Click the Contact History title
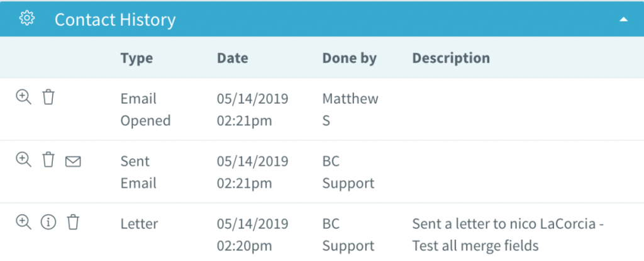The image size is (644, 261). click(x=115, y=19)
